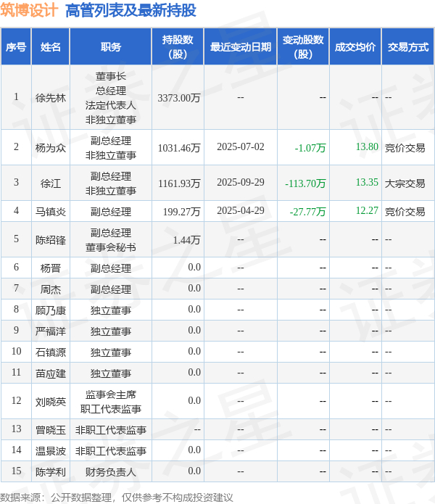
Task: Click the change value -113.70万
Action: 305,183
